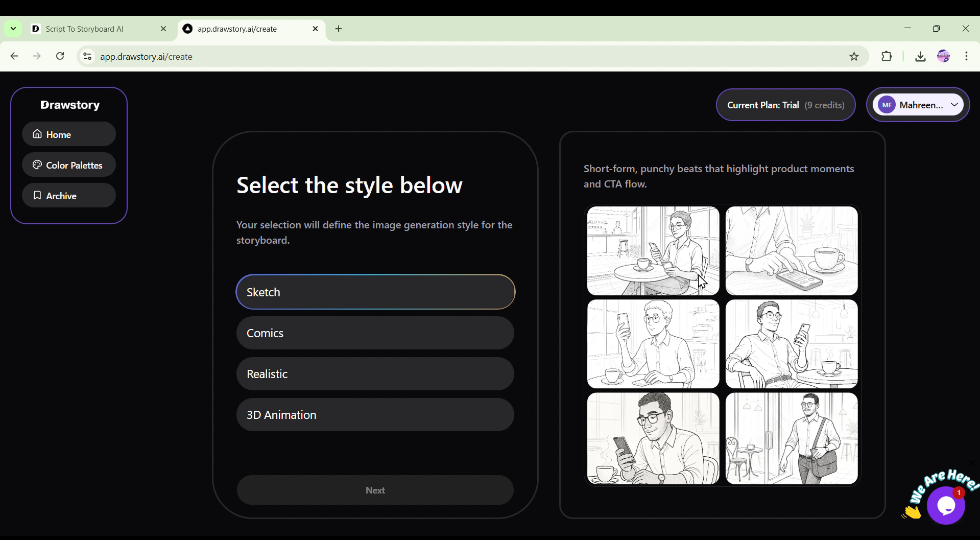Open the Home page from sidebar

(69, 134)
